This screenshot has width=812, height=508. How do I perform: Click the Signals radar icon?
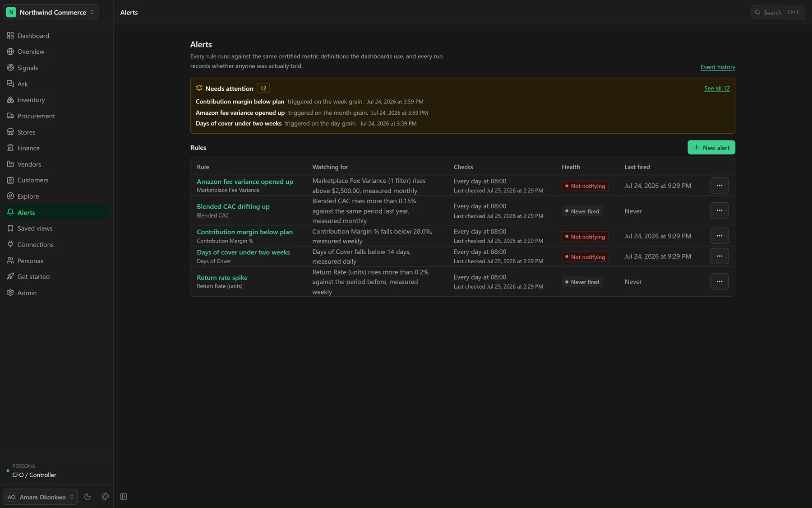coord(10,68)
